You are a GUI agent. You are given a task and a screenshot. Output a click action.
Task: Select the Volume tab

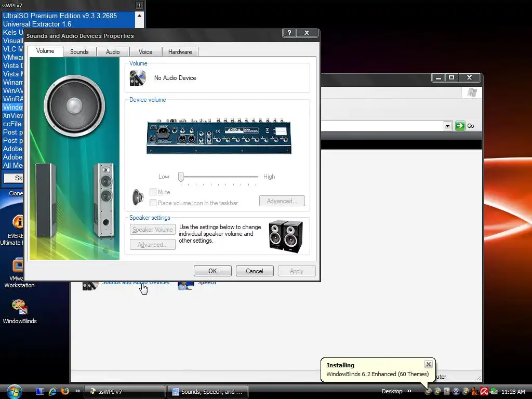(45, 51)
